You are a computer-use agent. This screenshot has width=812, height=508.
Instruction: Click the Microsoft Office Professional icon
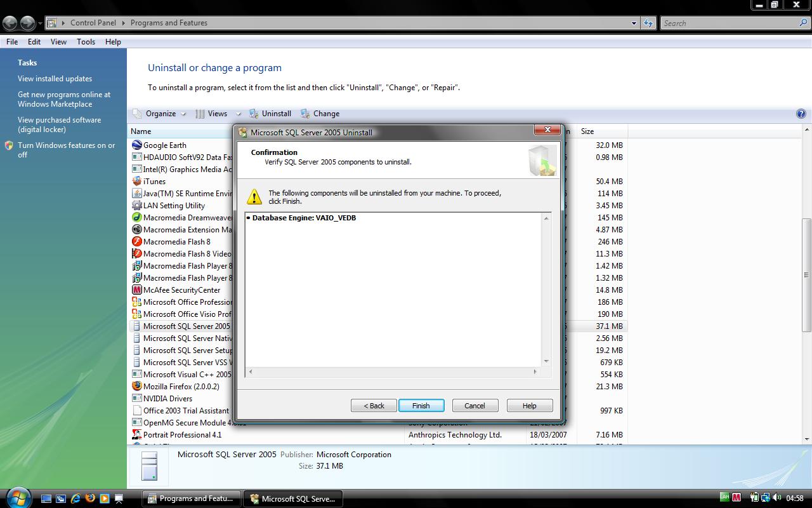coord(136,302)
